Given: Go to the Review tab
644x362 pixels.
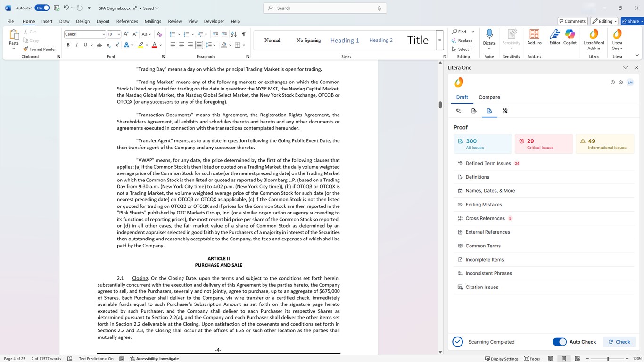Looking at the screenshot, I should 174,21.
